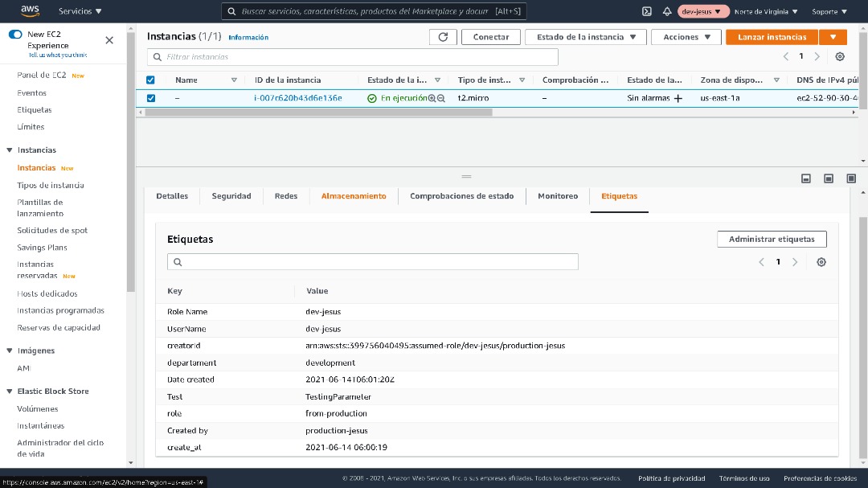Open instances table settings gear
868x488 pixels.
[x=840, y=56]
